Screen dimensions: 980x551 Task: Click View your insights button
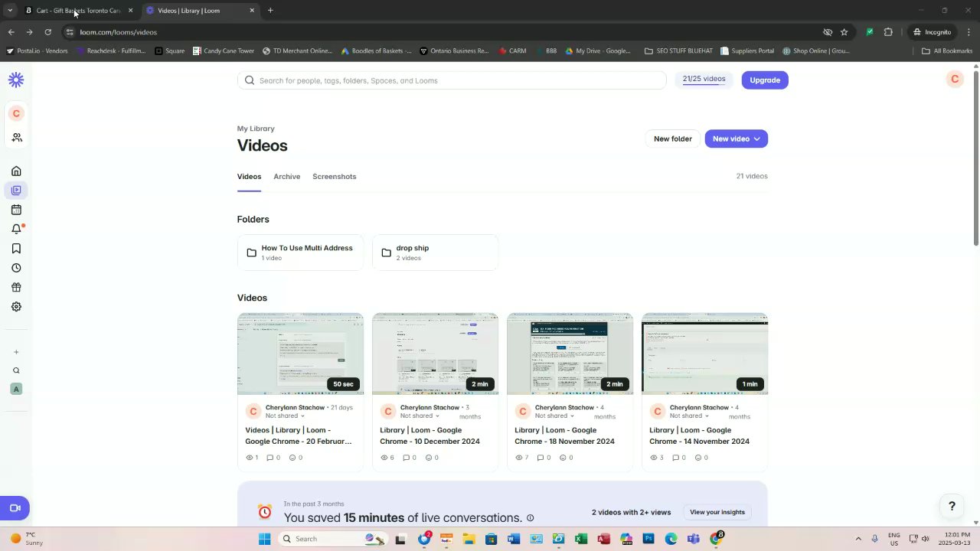click(717, 512)
